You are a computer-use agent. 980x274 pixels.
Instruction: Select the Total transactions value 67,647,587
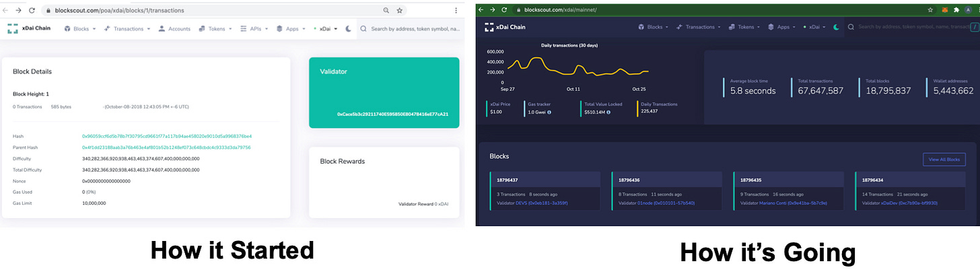(x=820, y=91)
